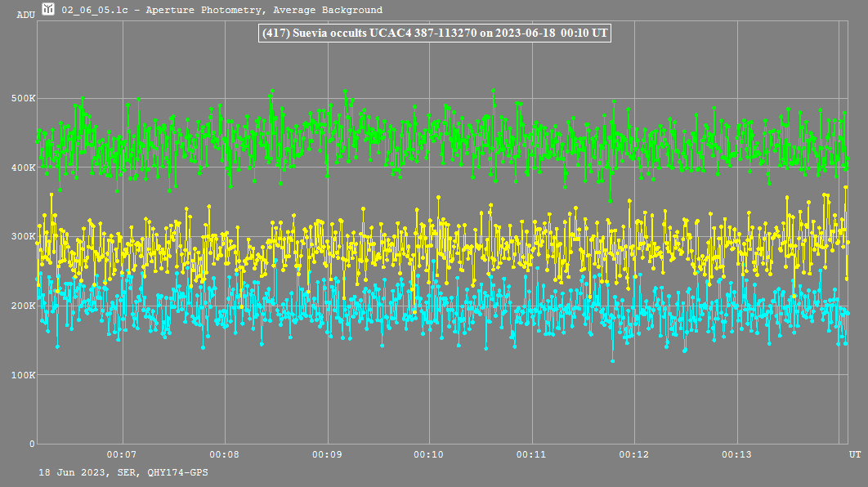Select the 400K label on the vertical axis
868x487 pixels.
[22, 168]
